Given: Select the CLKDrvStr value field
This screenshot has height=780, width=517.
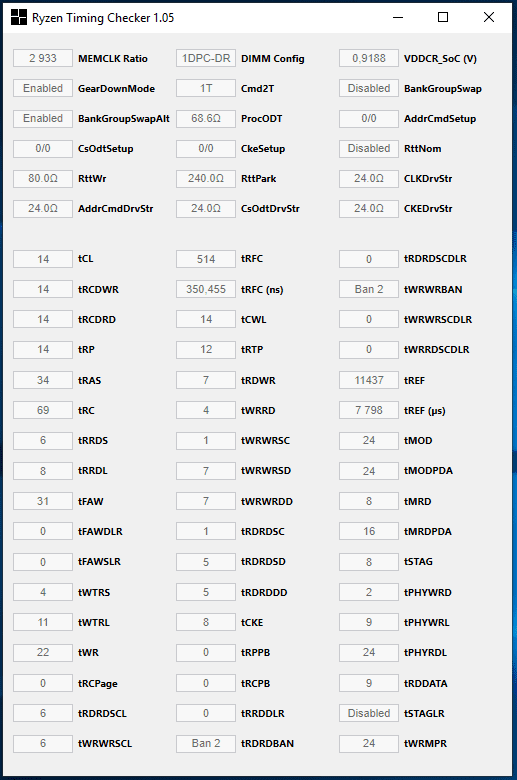Looking at the screenshot, I should [369, 178].
